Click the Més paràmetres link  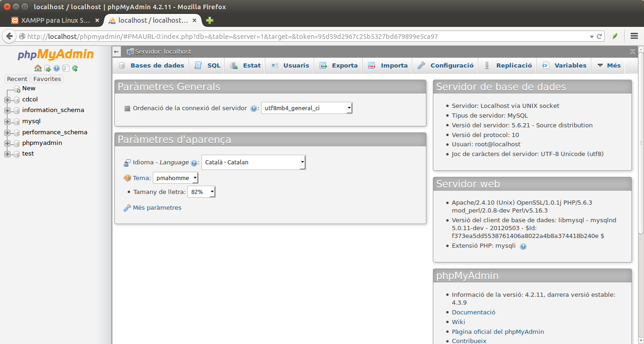(157, 208)
